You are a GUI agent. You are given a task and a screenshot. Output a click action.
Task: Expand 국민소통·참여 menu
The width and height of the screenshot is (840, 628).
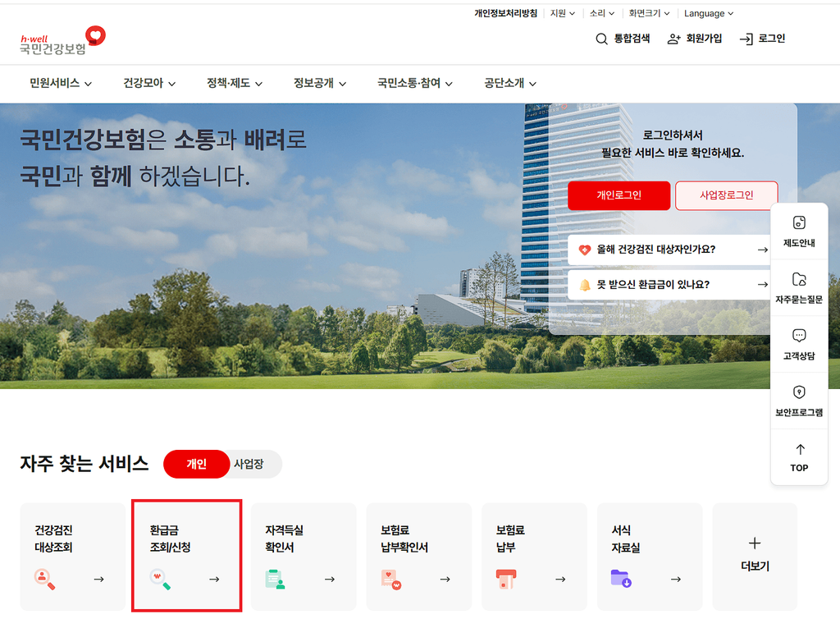[x=415, y=83]
